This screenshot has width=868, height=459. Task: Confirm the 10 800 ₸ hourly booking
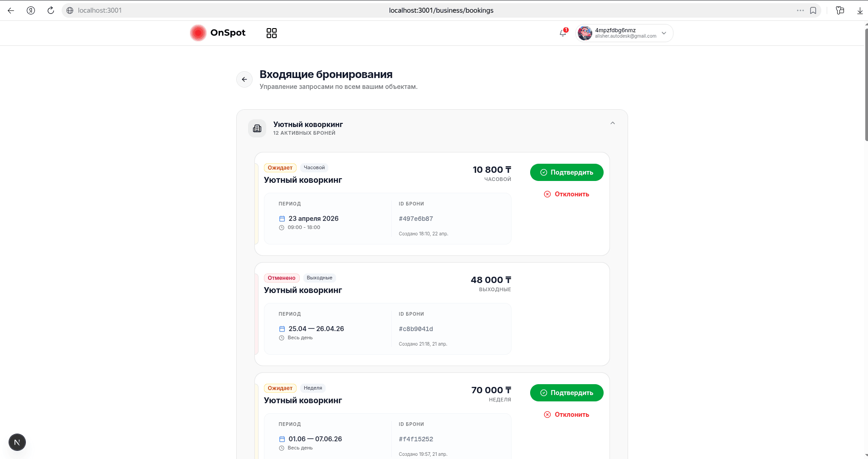pos(567,172)
